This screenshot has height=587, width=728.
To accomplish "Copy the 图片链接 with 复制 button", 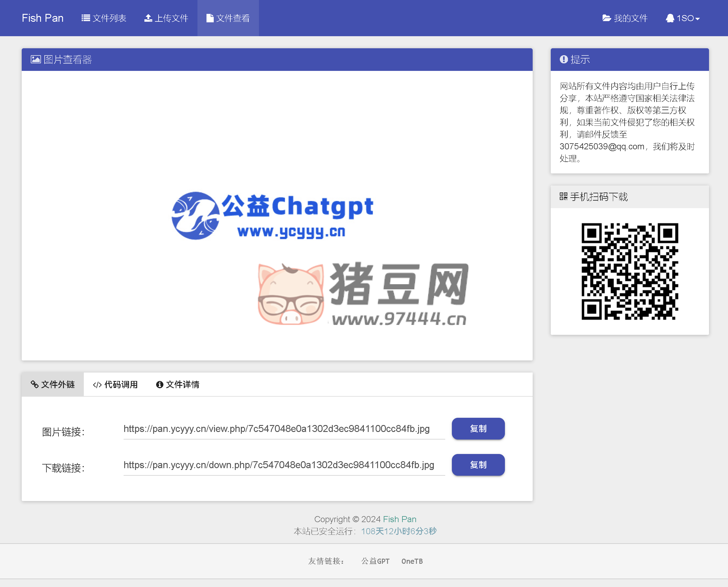I will pyautogui.click(x=478, y=429).
